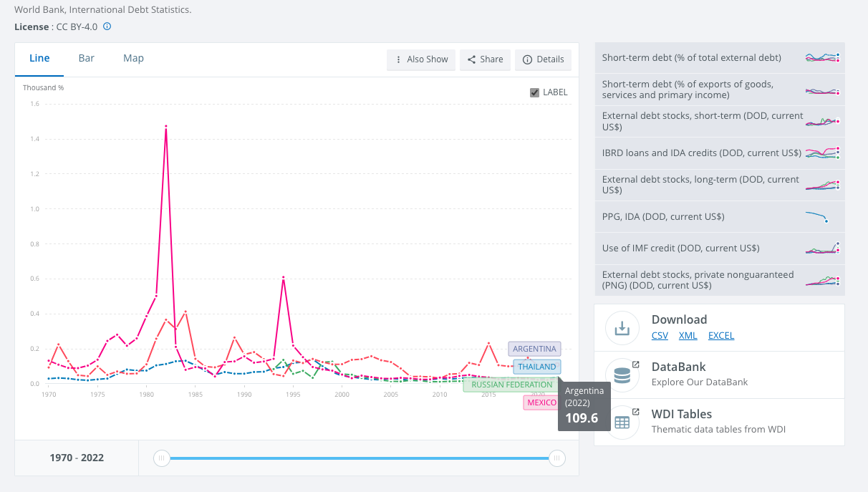This screenshot has height=492, width=868.
Task: Click the Share button
Action: pos(485,59)
